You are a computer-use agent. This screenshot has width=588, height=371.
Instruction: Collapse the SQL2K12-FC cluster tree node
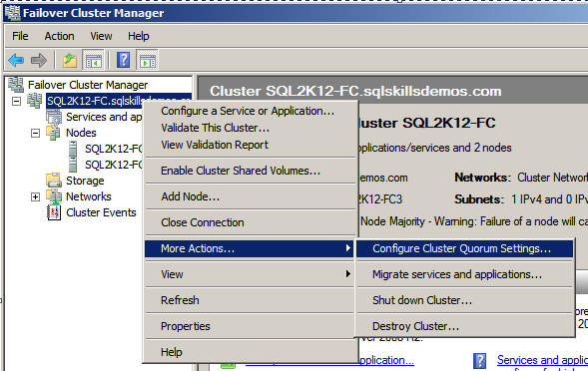(16, 101)
